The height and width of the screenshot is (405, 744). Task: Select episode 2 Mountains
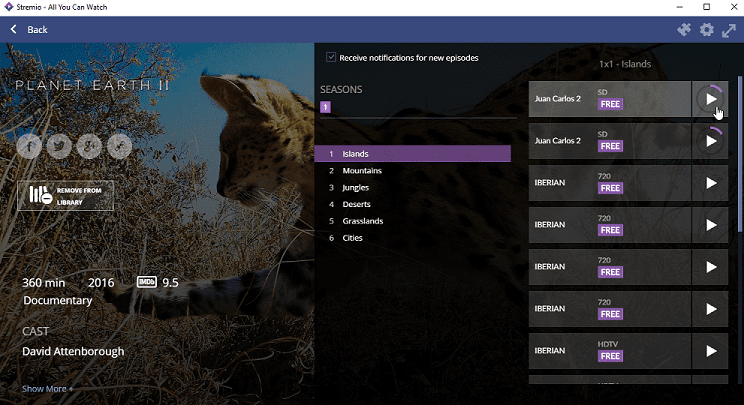point(412,171)
